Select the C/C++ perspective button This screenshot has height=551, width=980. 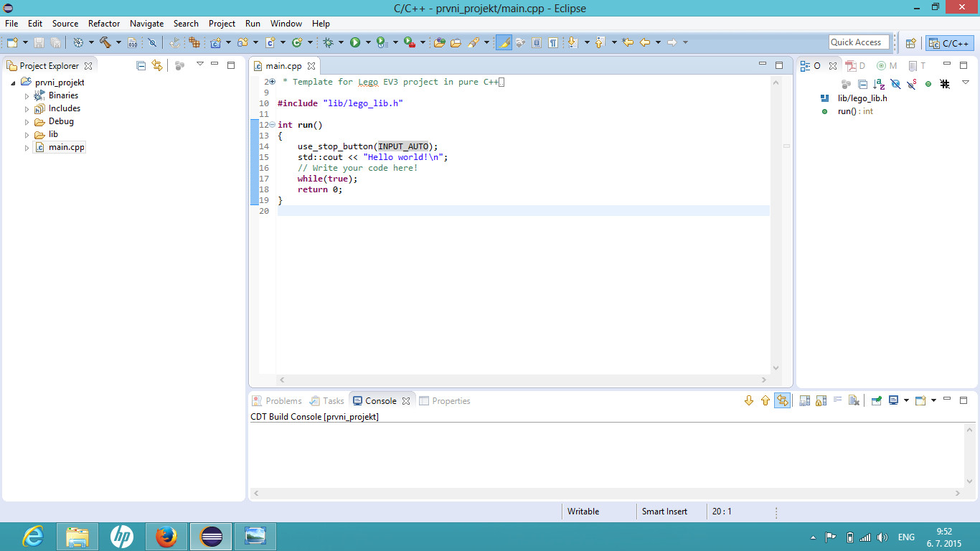[950, 43]
